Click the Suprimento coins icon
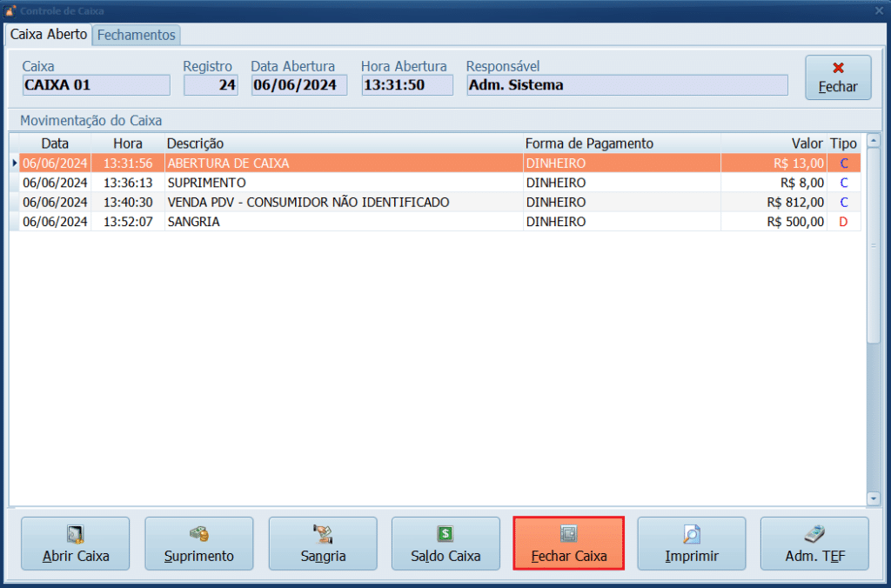 pyautogui.click(x=198, y=533)
